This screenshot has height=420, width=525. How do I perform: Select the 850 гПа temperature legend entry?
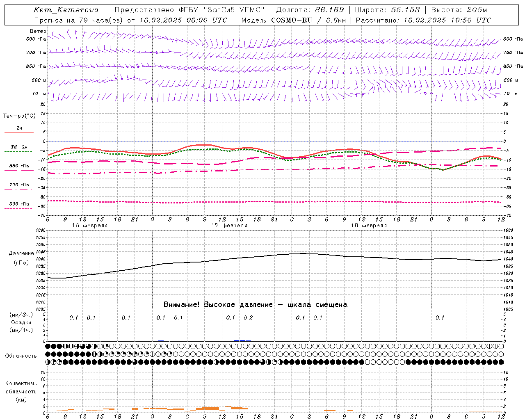(x=19, y=166)
